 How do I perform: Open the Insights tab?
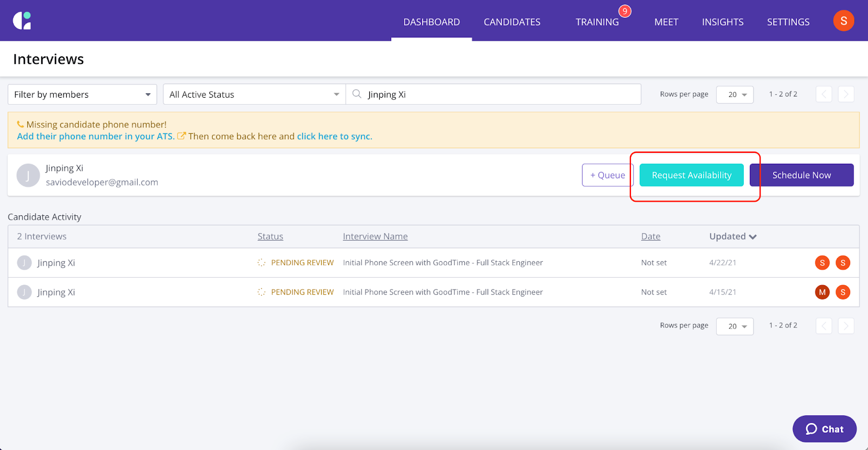723,22
